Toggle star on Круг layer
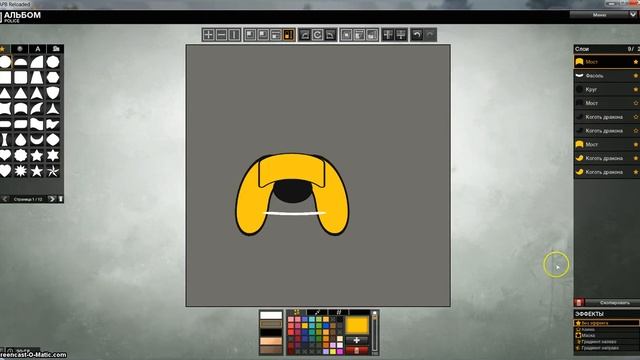 (636, 89)
